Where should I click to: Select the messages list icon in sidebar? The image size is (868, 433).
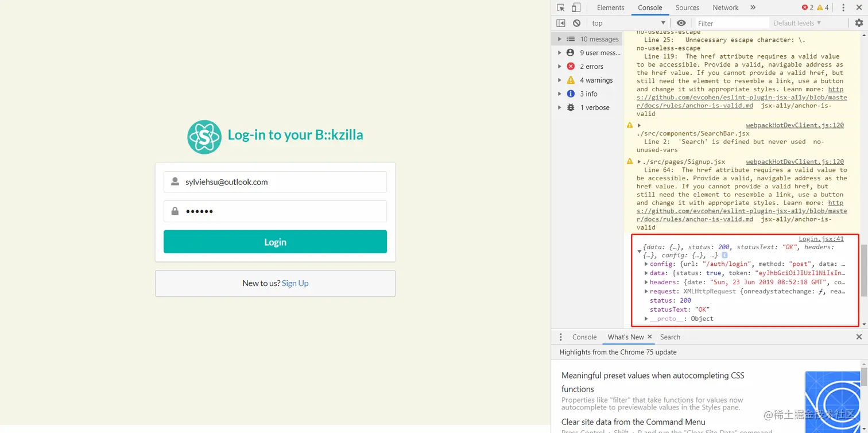(x=571, y=39)
